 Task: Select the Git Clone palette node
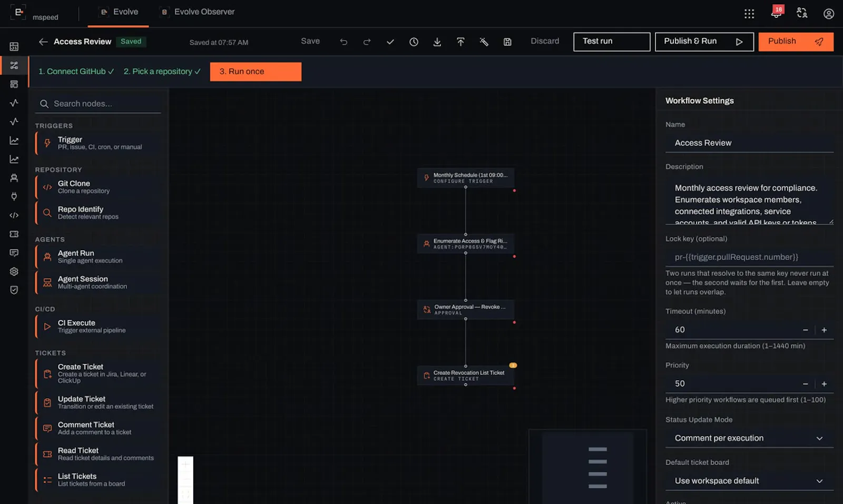(98, 187)
